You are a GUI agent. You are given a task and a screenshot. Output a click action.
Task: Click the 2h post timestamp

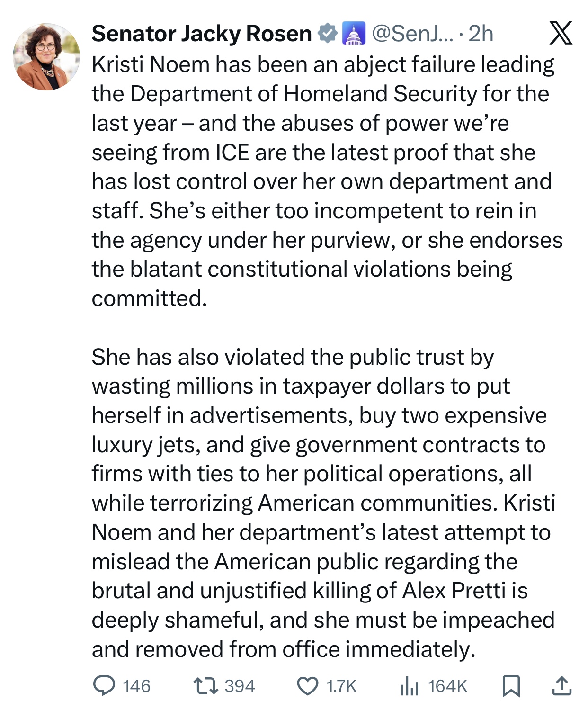pyautogui.click(x=481, y=34)
